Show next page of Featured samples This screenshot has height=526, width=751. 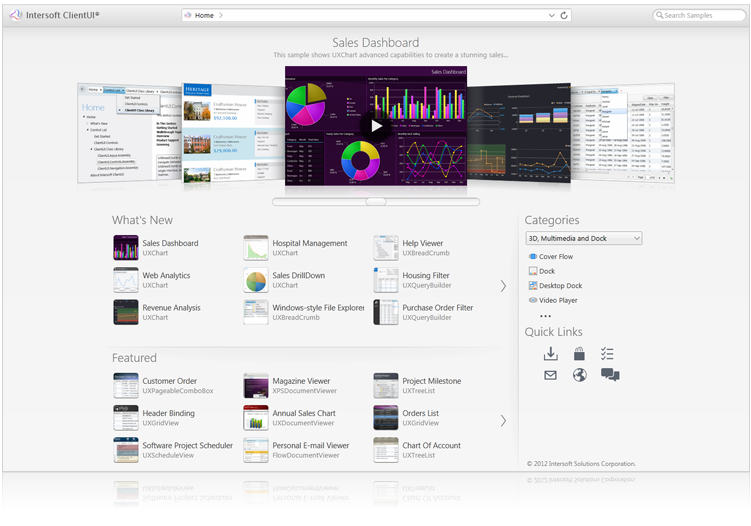point(503,421)
